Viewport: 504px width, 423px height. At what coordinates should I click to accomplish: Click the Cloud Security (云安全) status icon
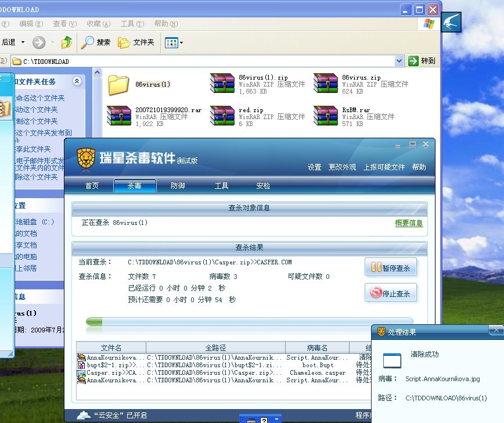[84, 415]
